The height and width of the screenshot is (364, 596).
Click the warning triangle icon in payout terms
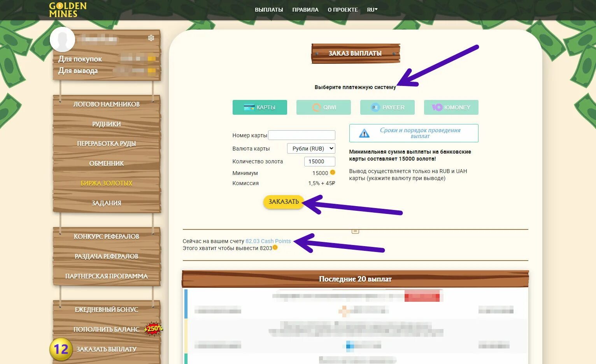click(x=364, y=133)
